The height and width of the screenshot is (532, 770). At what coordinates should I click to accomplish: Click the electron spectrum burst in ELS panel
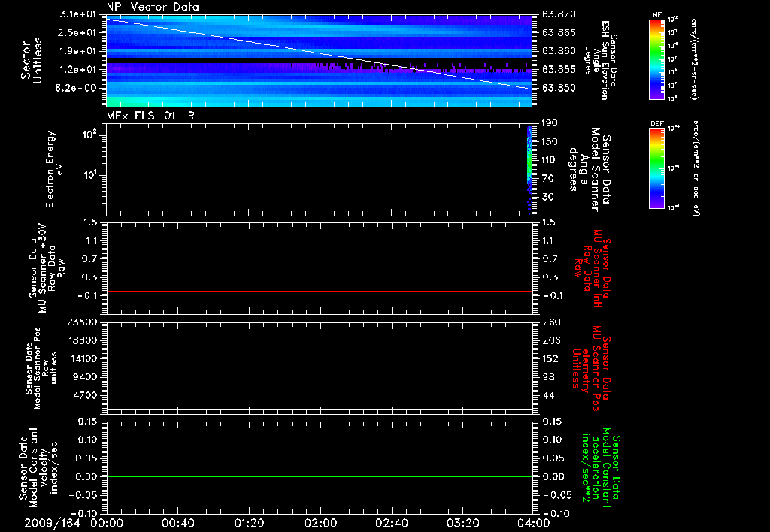[x=529, y=169]
